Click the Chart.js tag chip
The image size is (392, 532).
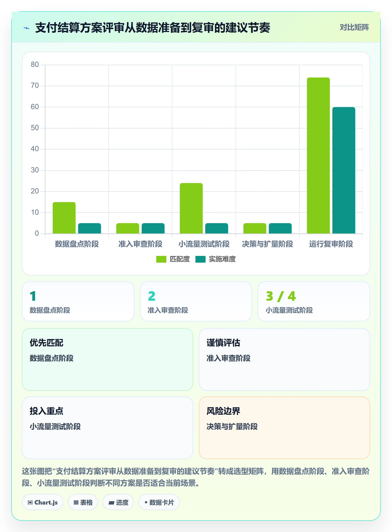43,502
